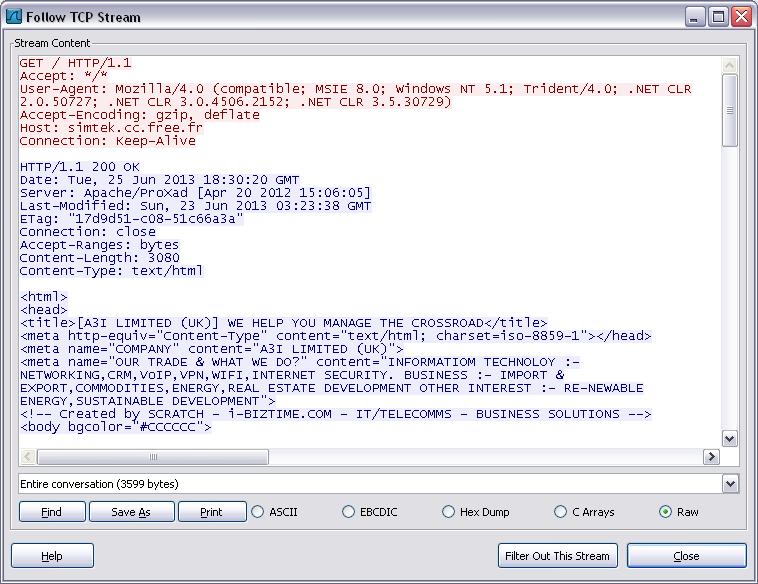Click the 'Server: Apache/ProXad' header line
The image size is (758, 584).
[x=195, y=193]
